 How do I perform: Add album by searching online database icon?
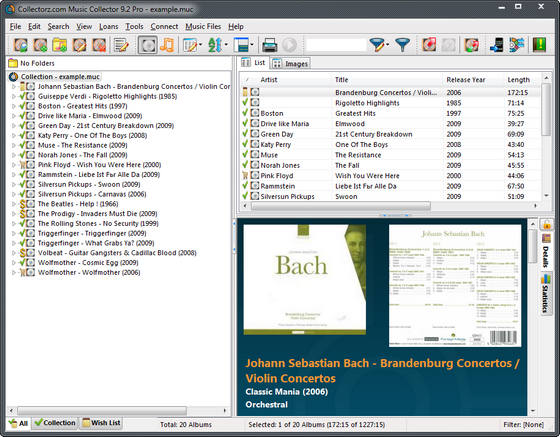21,45
